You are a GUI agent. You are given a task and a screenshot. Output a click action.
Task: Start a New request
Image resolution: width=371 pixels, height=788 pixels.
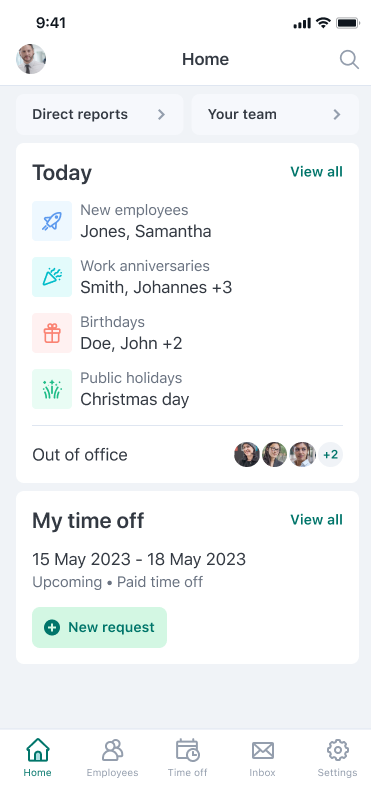point(100,627)
